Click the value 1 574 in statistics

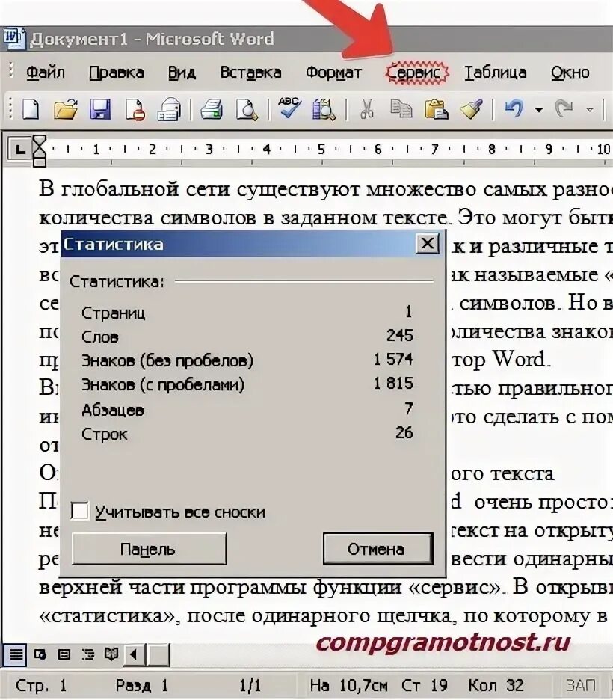coord(393,359)
